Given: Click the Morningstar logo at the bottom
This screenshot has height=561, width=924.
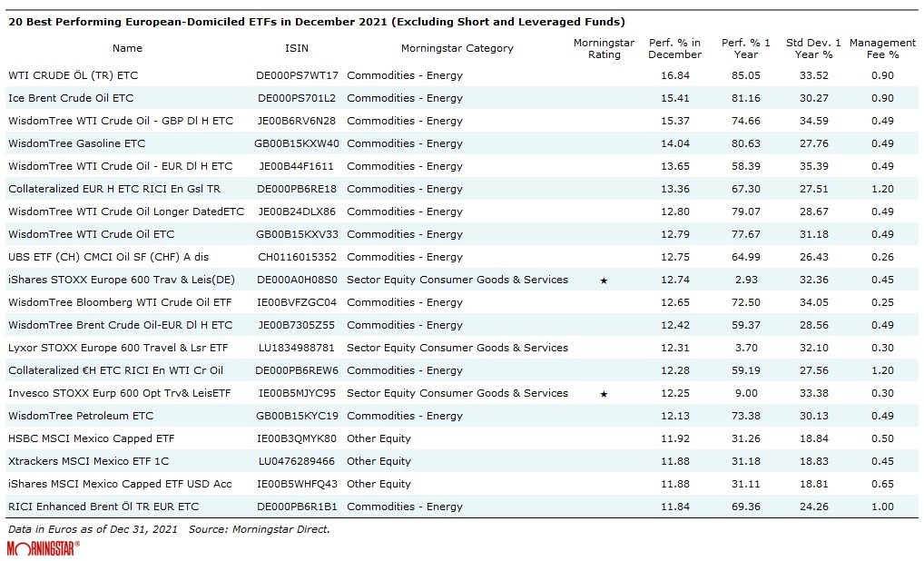Looking at the screenshot, I should coord(43,548).
